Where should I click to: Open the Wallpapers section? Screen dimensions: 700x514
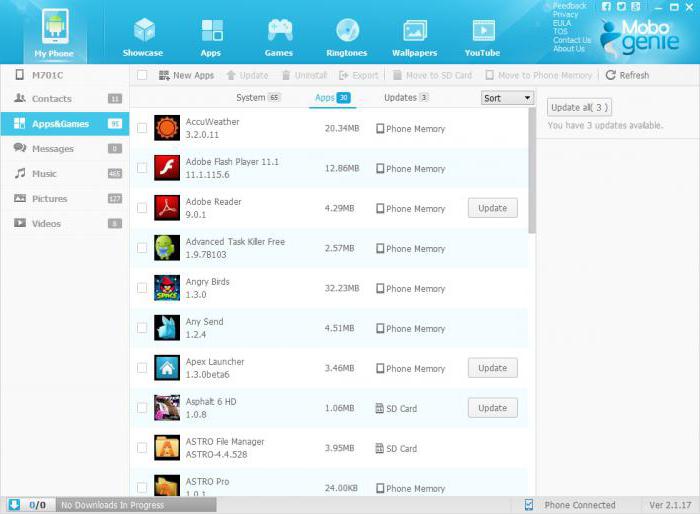point(415,37)
